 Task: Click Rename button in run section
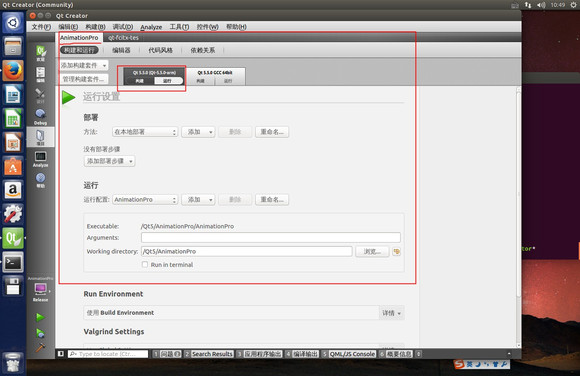[272, 199]
